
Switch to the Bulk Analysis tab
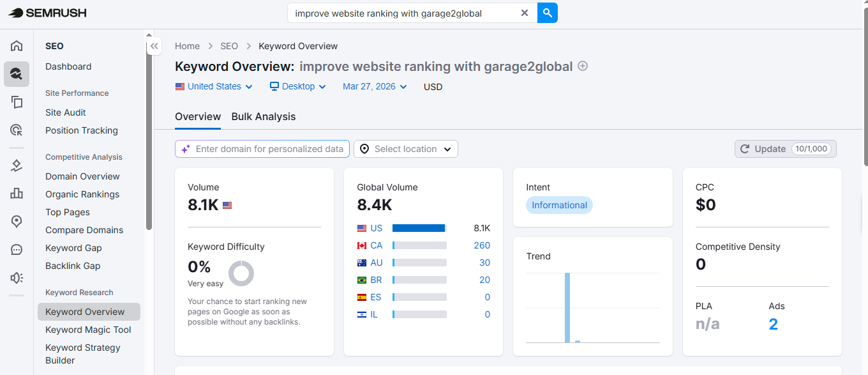264,116
